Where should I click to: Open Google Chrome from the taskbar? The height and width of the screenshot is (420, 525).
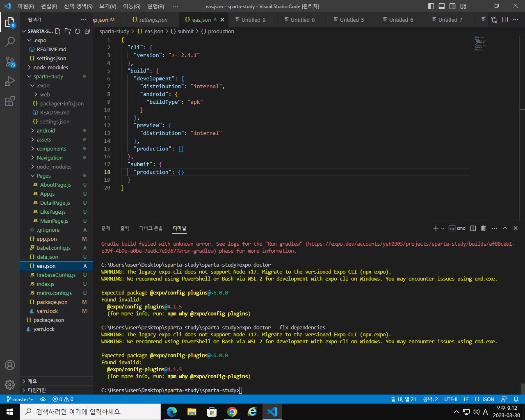[x=232, y=412]
